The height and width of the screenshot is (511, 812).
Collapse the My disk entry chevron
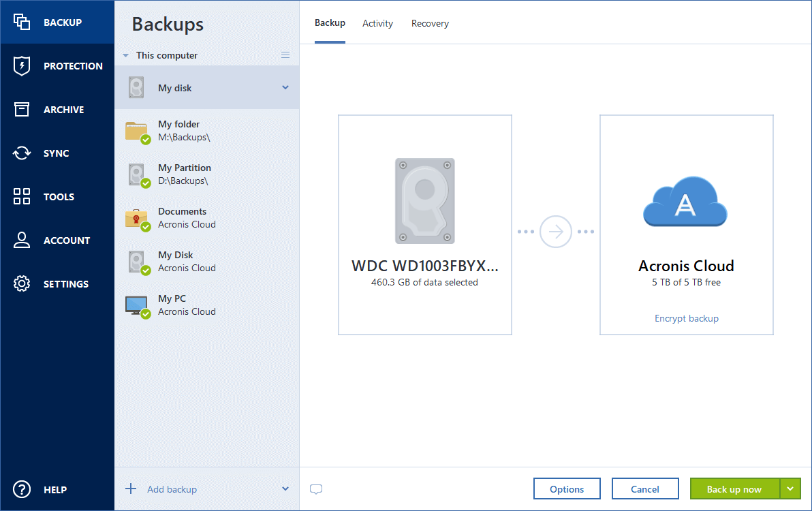(x=286, y=87)
